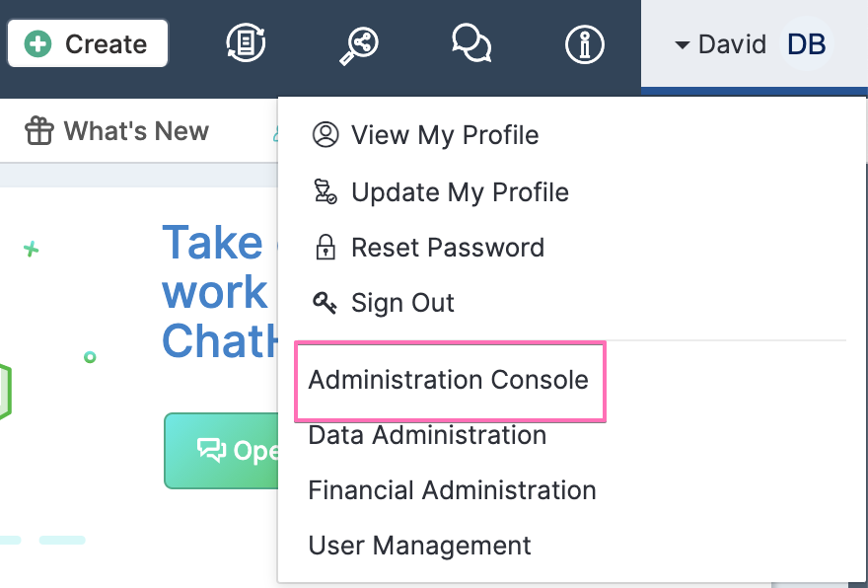The height and width of the screenshot is (588, 868).
Task: Click the information circle icon
Action: point(585,43)
